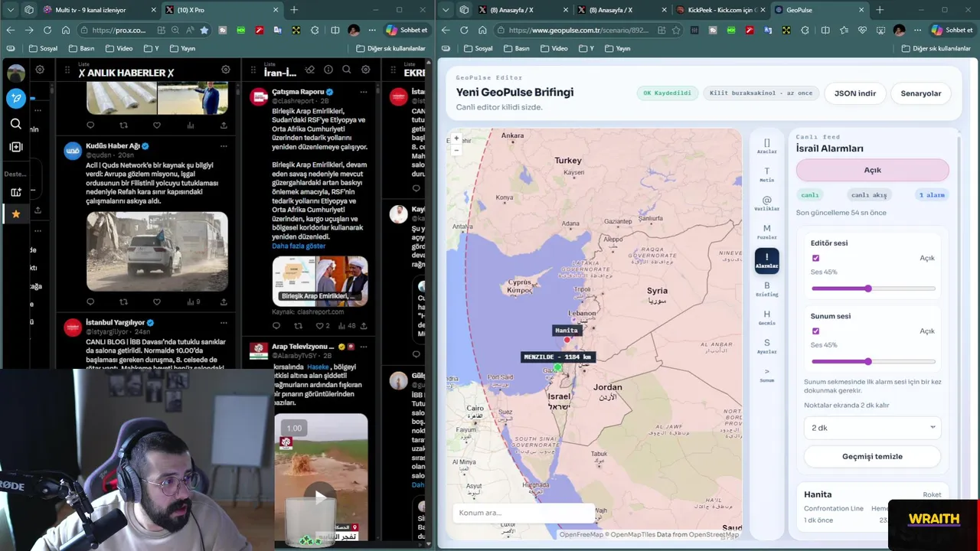The width and height of the screenshot is (980, 551).
Task: Open the Kudüs Haber Ağı post image
Action: click(157, 252)
